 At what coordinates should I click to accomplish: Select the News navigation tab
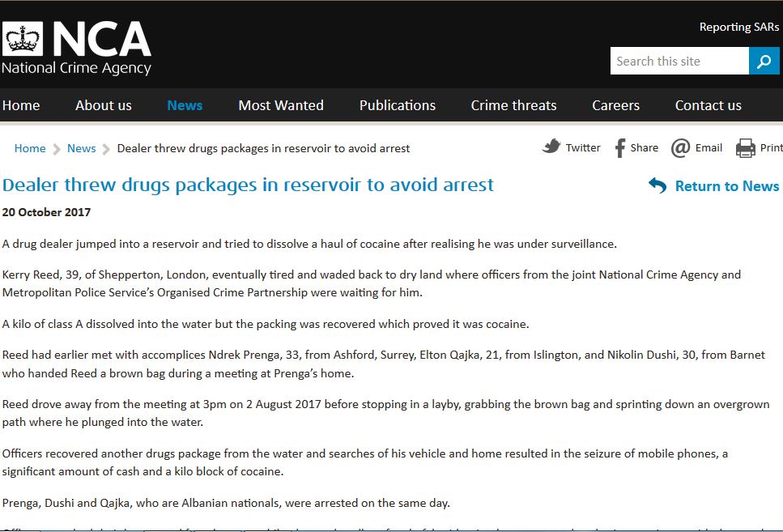[185, 105]
